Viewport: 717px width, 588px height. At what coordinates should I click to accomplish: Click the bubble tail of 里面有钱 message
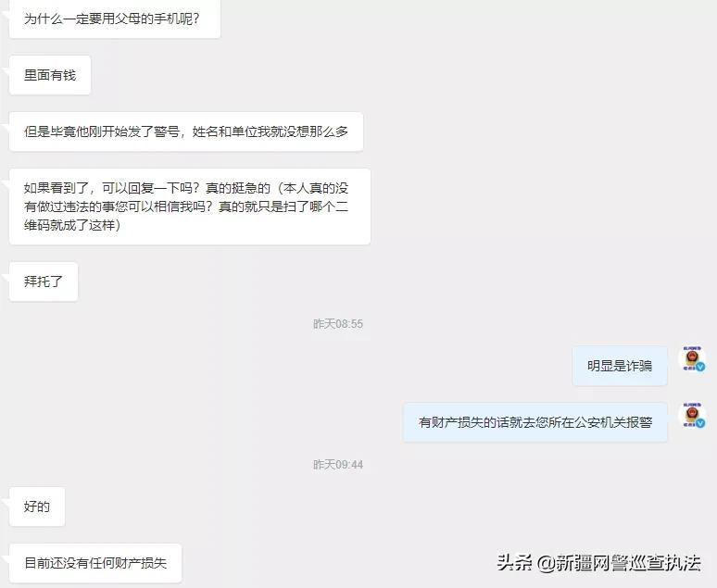6,70
